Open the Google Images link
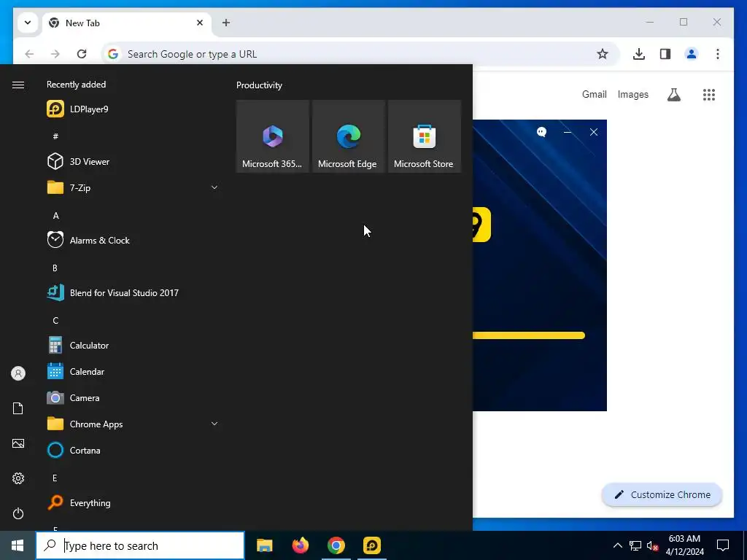 (x=632, y=94)
